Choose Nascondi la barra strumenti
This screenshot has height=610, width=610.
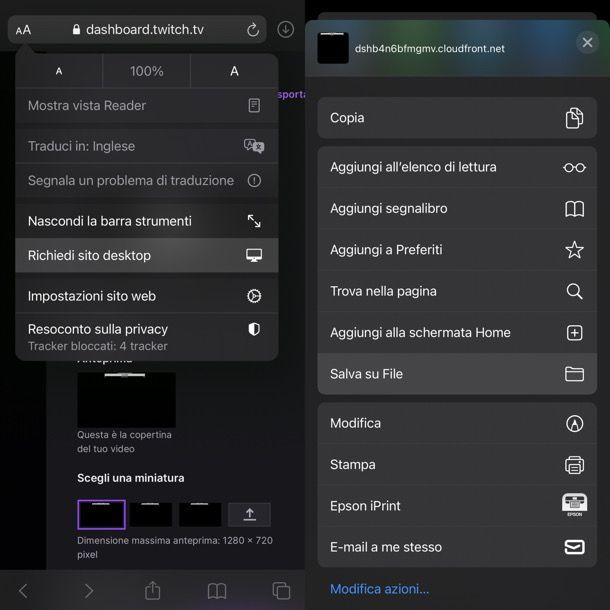147,221
